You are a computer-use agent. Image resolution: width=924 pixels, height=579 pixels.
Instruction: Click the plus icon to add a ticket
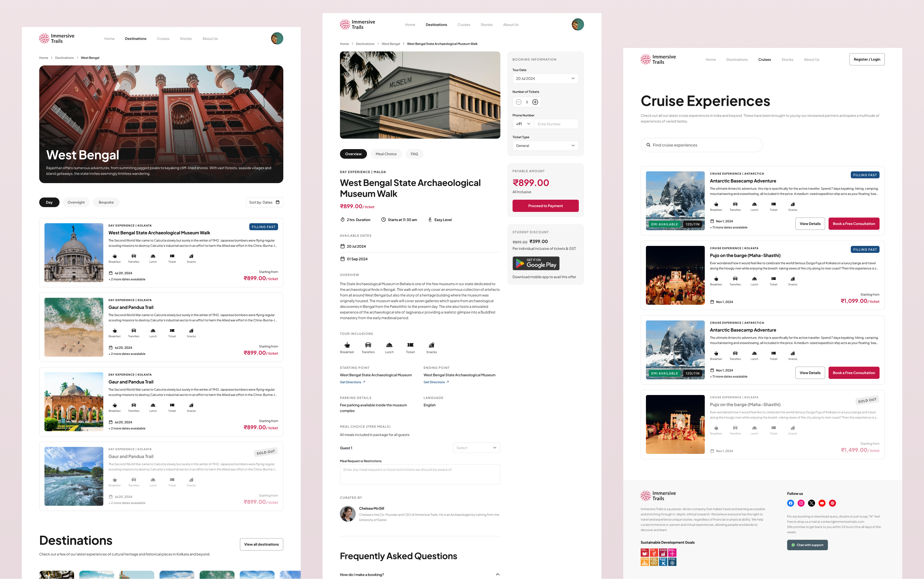[x=535, y=102]
